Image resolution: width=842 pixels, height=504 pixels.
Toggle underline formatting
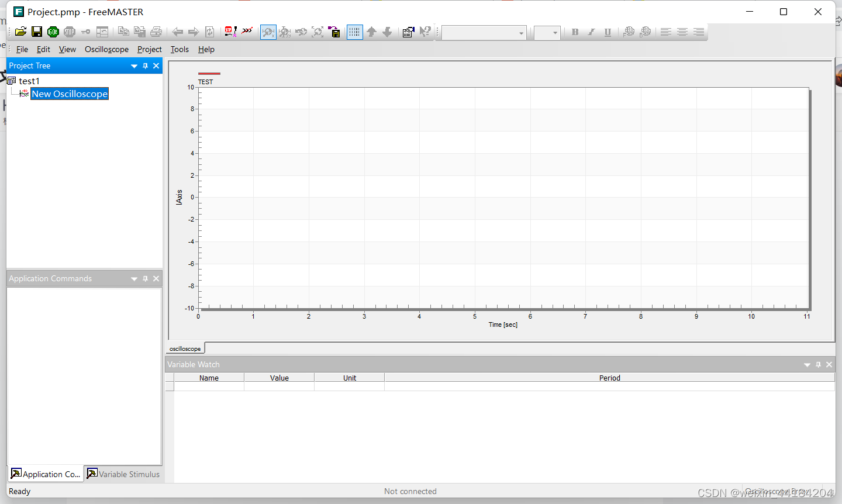pyautogui.click(x=608, y=32)
